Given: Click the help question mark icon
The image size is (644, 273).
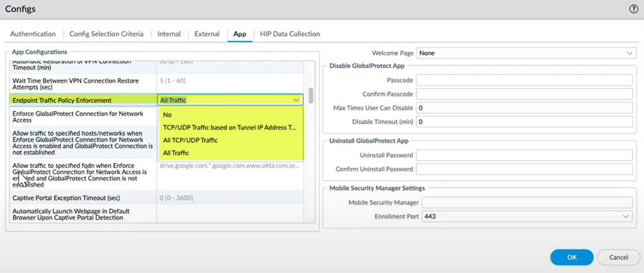Looking at the screenshot, I should click(633, 9).
